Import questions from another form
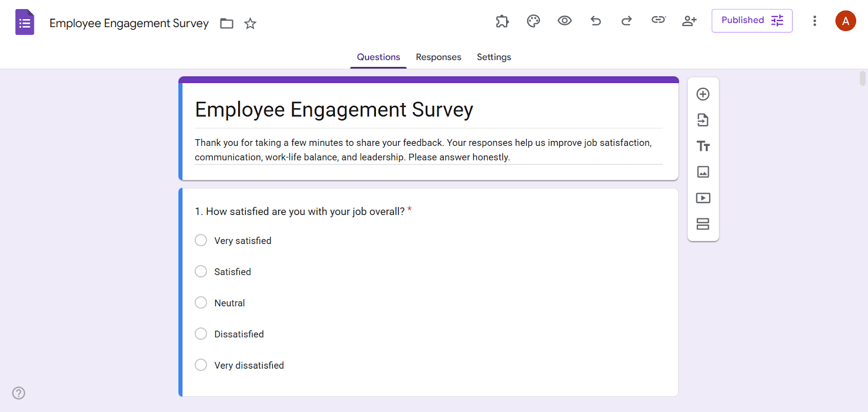The width and height of the screenshot is (868, 412). point(703,120)
